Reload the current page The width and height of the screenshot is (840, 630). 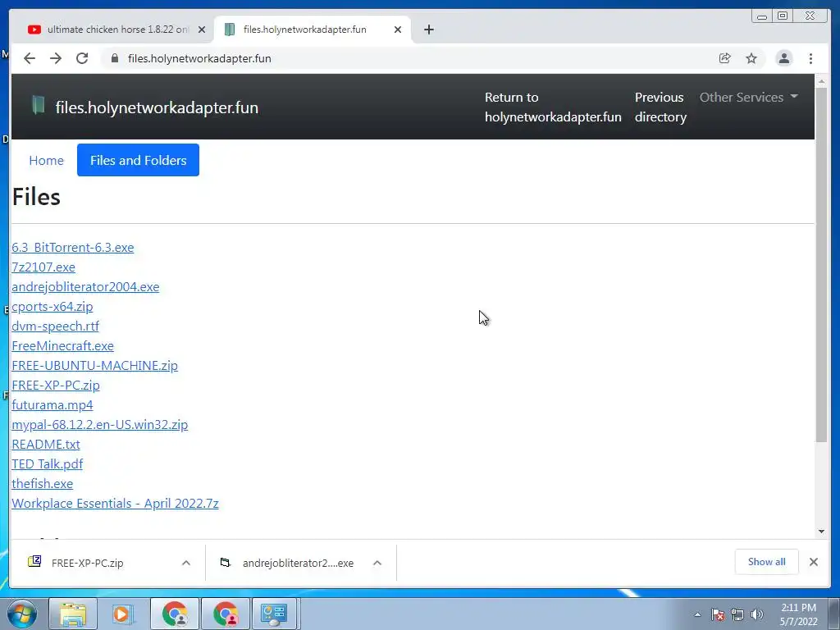coord(82,58)
